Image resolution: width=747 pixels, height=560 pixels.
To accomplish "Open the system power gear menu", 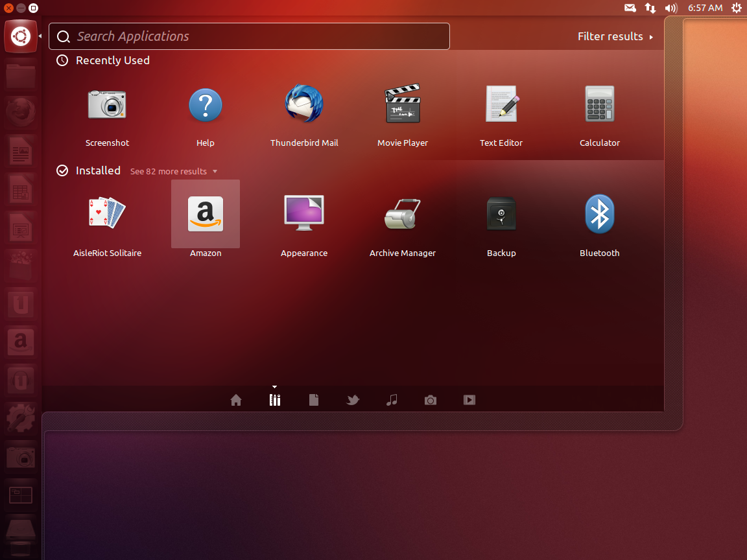I will (x=737, y=8).
